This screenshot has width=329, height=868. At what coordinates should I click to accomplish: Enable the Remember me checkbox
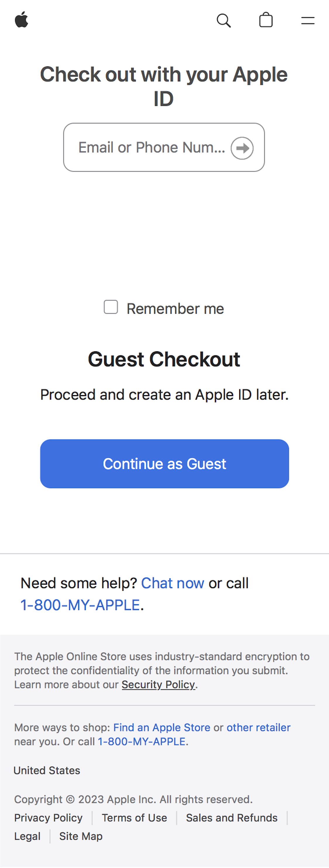coord(111,307)
